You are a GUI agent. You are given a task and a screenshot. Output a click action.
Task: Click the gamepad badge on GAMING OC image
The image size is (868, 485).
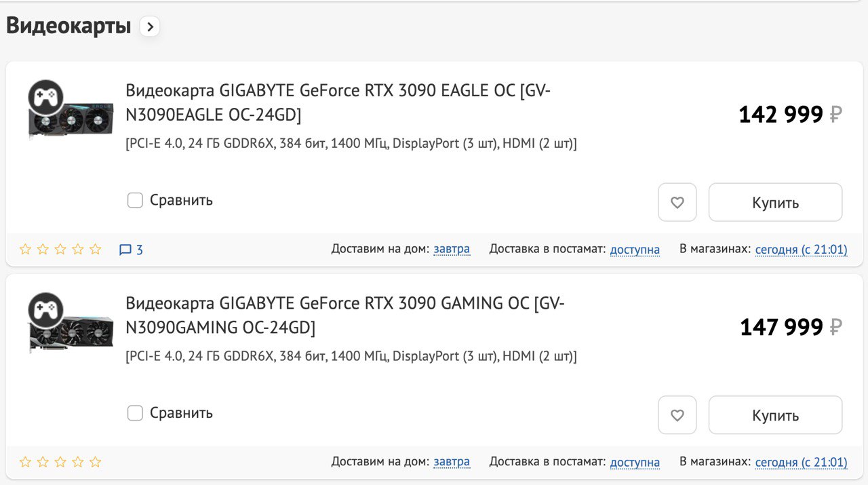click(45, 311)
